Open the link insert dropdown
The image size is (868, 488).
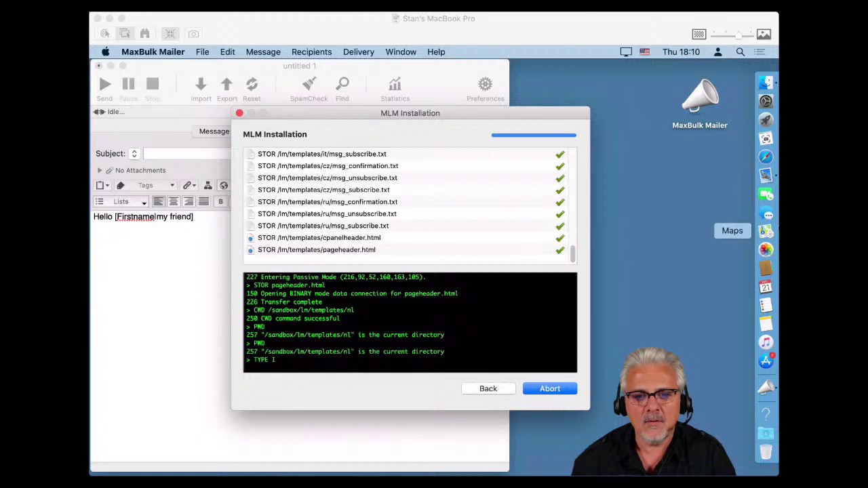[189, 185]
